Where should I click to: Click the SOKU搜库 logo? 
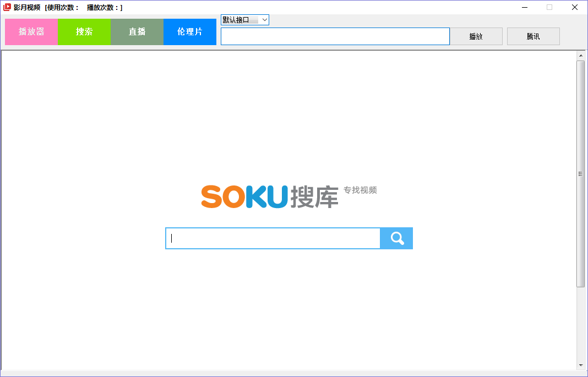[270, 196]
